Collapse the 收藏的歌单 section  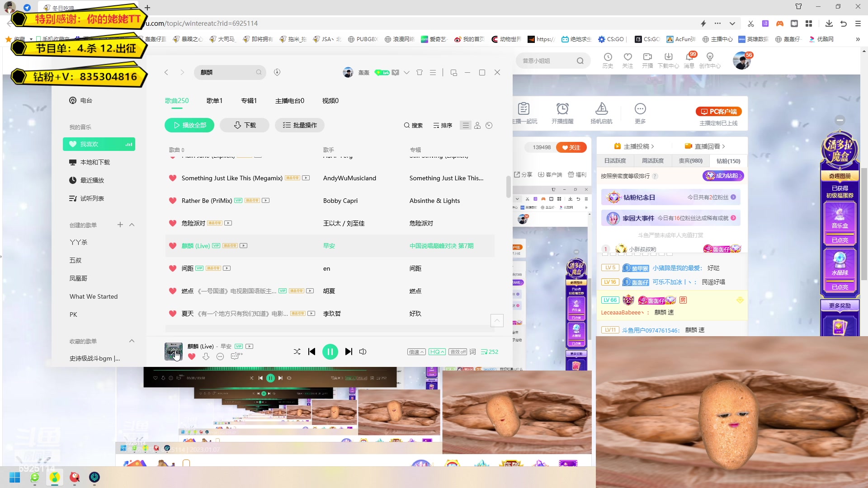132,341
